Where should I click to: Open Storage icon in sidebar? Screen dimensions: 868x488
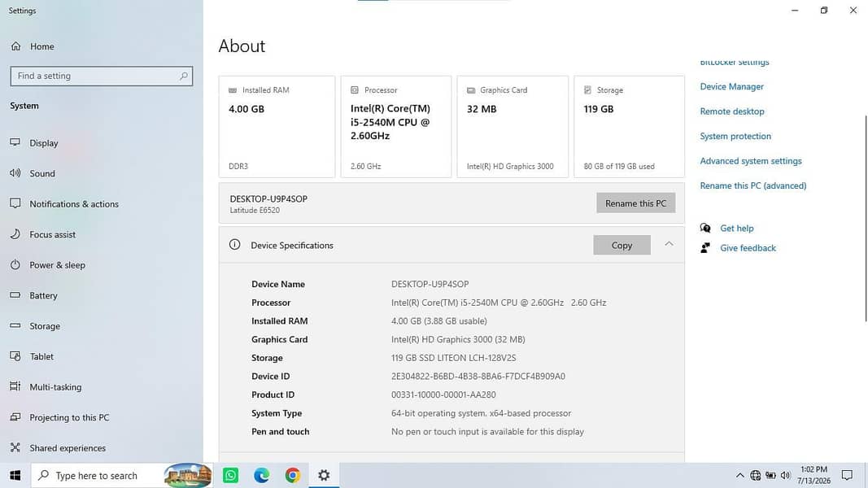pos(15,325)
